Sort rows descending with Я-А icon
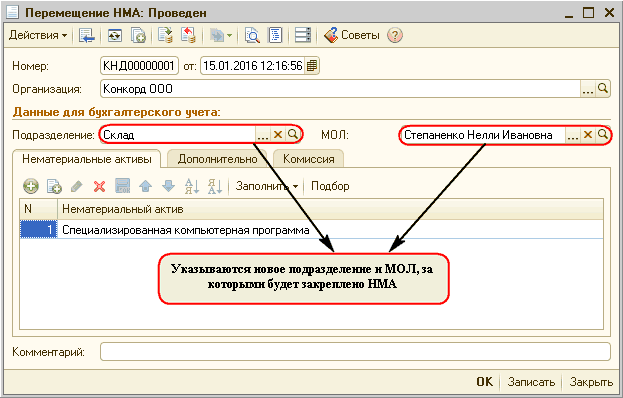 pyautogui.click(x=215, y=186)
